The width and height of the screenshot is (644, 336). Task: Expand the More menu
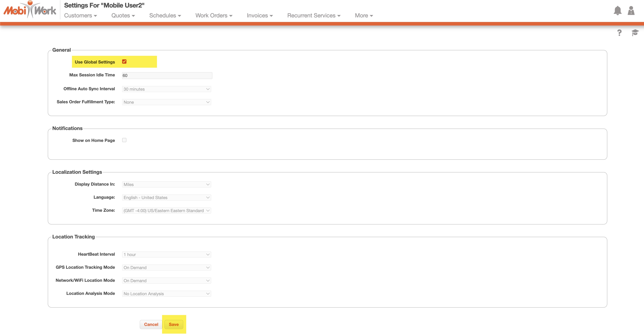(x=364, y=15)
